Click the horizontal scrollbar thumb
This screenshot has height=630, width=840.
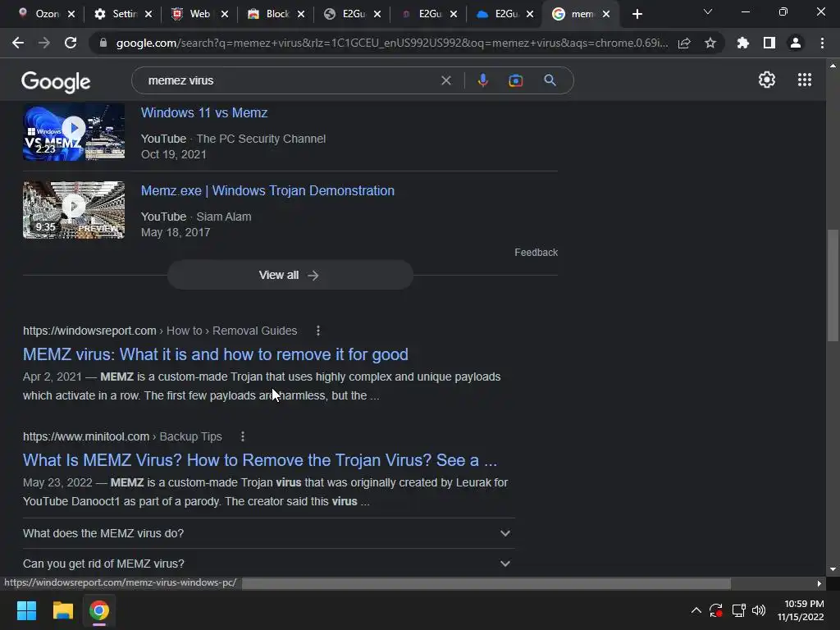click(x=486, y=583)
